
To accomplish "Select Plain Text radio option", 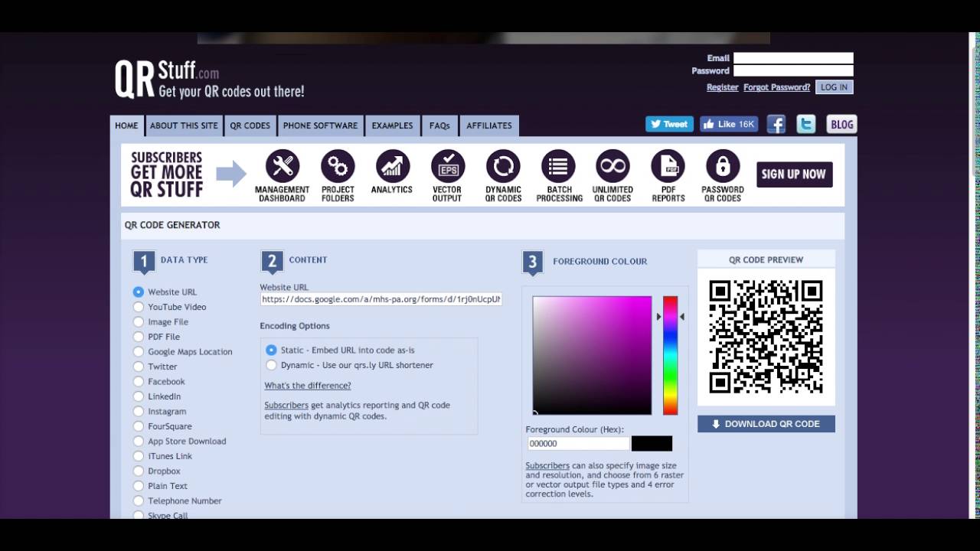I will 139,486.
